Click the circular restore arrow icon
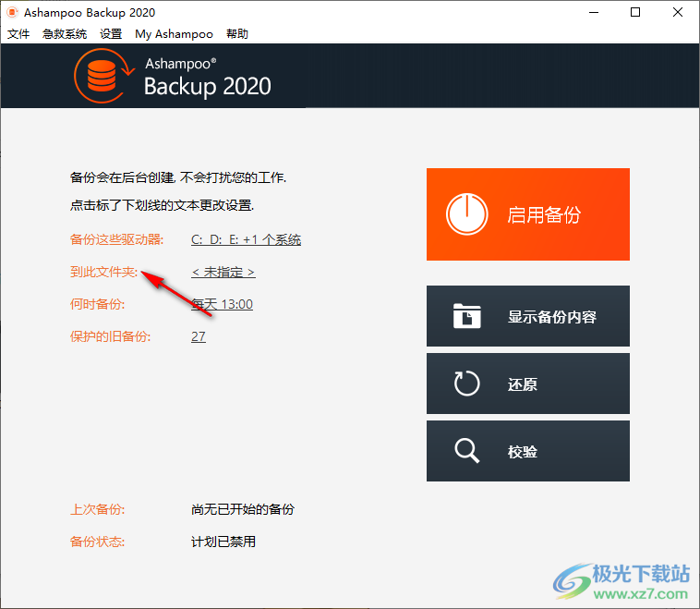Screen dimensions: 700x609 point(466,384)
